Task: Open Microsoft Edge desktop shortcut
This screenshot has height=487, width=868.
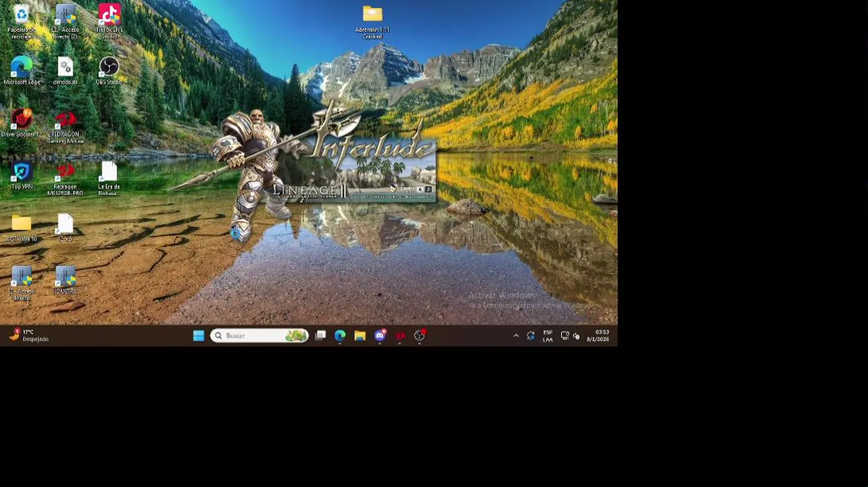Action: pyautogui.click(x=22, y=72)
